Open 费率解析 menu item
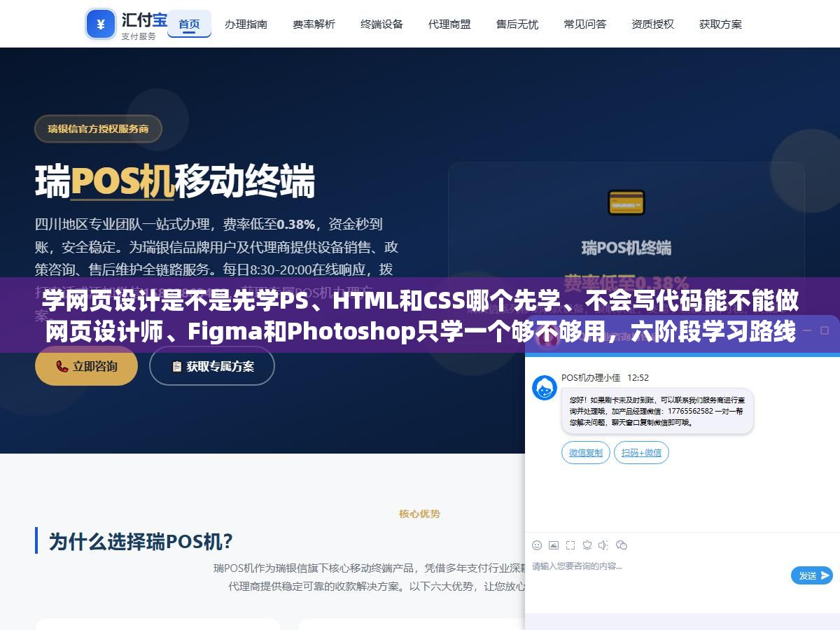The image size is (840, 630). click(314, 24)
